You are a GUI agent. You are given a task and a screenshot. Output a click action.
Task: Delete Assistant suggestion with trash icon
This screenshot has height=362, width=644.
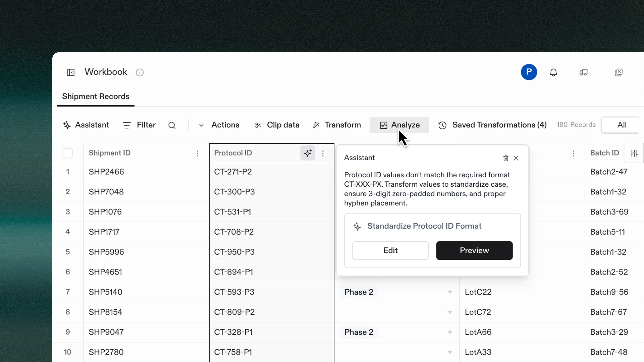506,158
